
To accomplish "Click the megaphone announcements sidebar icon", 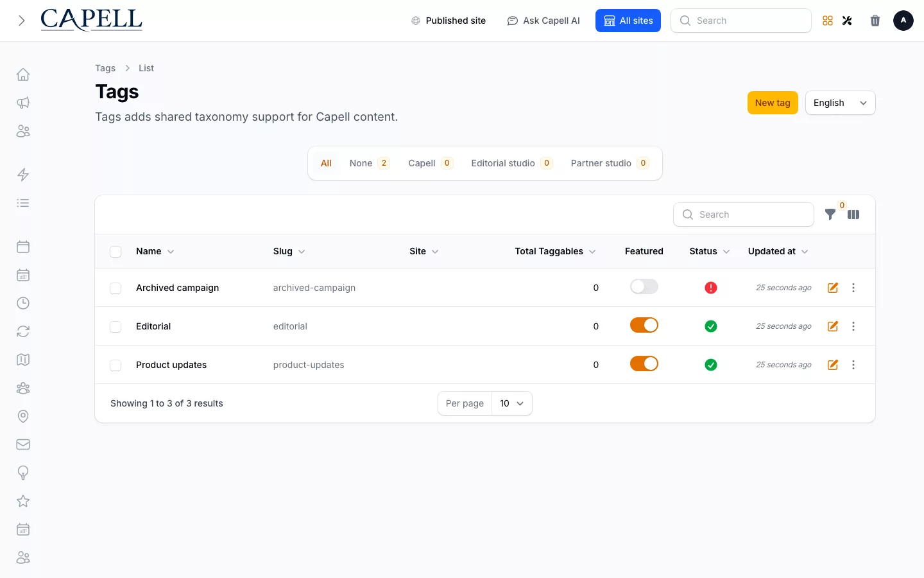I will [x=23, y=103].
